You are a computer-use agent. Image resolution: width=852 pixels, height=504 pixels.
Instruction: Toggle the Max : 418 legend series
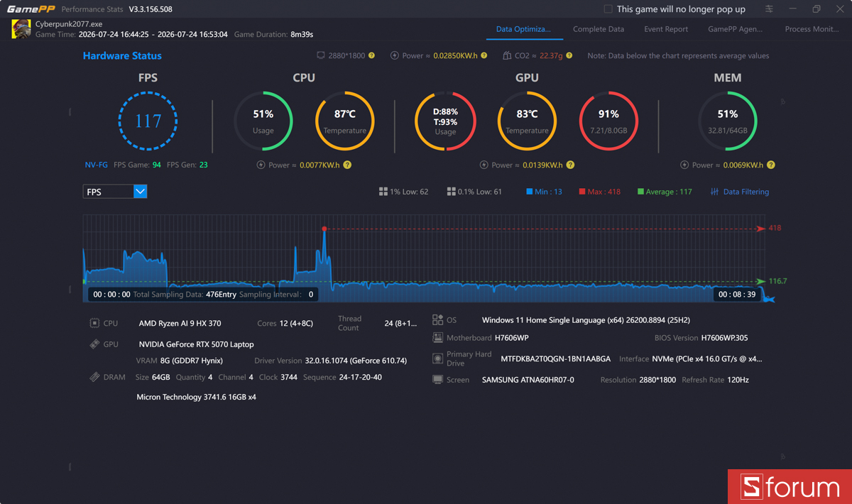click(x=600, y=192)
